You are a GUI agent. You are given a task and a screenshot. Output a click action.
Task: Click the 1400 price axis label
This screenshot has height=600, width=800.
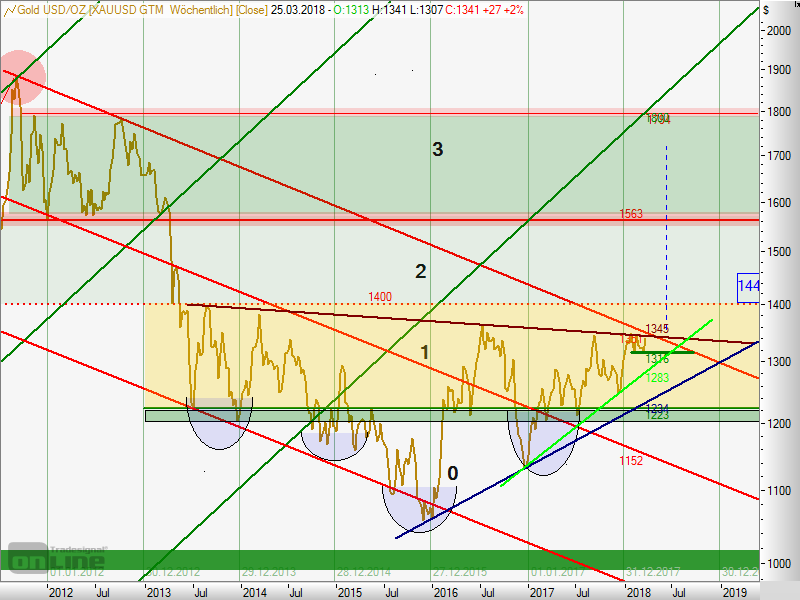click(x=779, y=305)
